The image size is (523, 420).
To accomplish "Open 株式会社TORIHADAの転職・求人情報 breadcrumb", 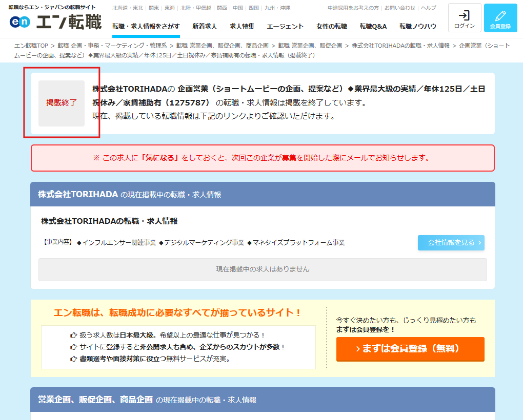I will [400, 45].
